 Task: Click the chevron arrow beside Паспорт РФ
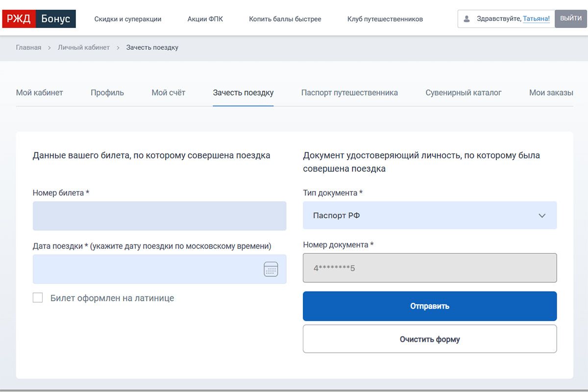click(542, 216)
